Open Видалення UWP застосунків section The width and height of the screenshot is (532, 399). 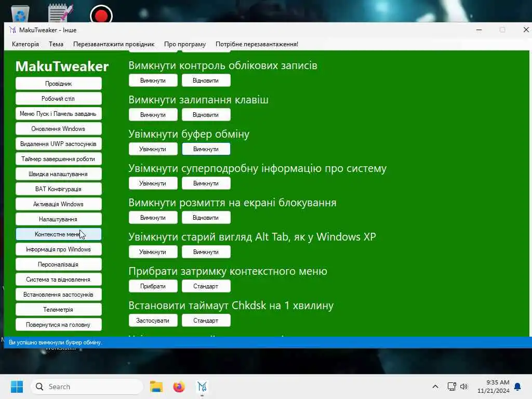click(x=58, y=144)
